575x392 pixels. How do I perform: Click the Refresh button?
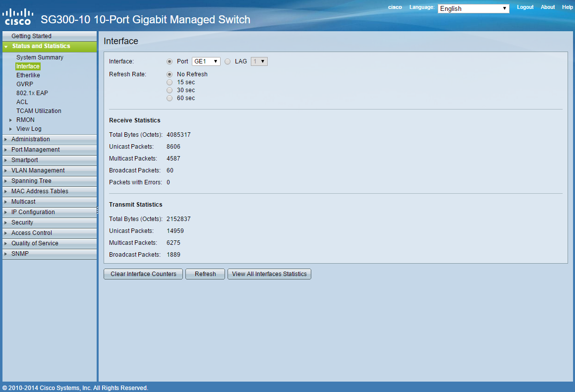[205, 274]
